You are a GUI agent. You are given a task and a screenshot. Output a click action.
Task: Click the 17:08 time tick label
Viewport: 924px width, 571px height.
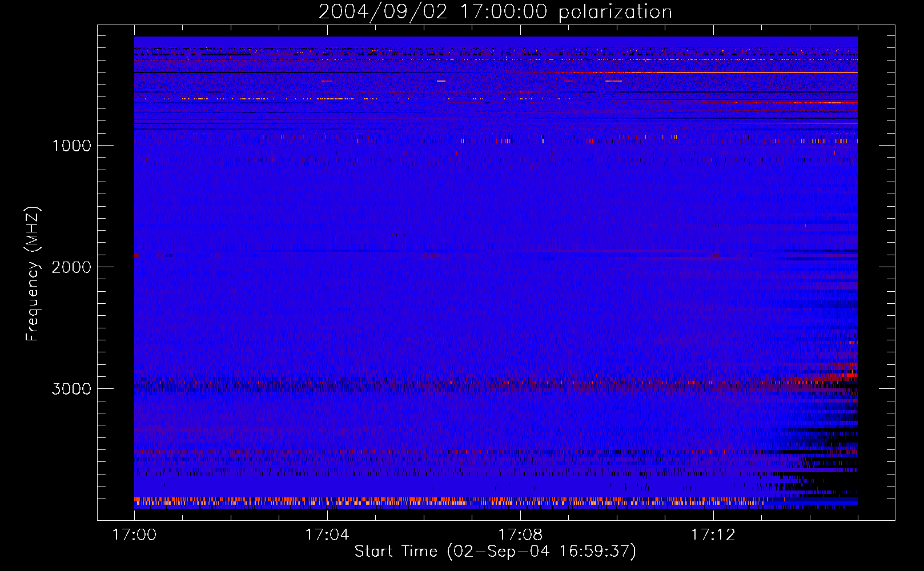coord(520,535)
